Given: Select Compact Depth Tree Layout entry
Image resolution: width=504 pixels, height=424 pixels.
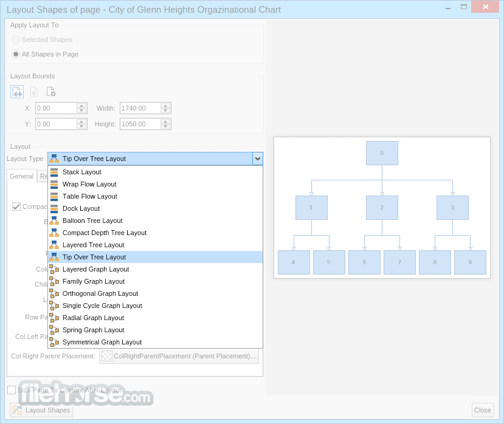Looking at the screenshot, I should (155, 233).
